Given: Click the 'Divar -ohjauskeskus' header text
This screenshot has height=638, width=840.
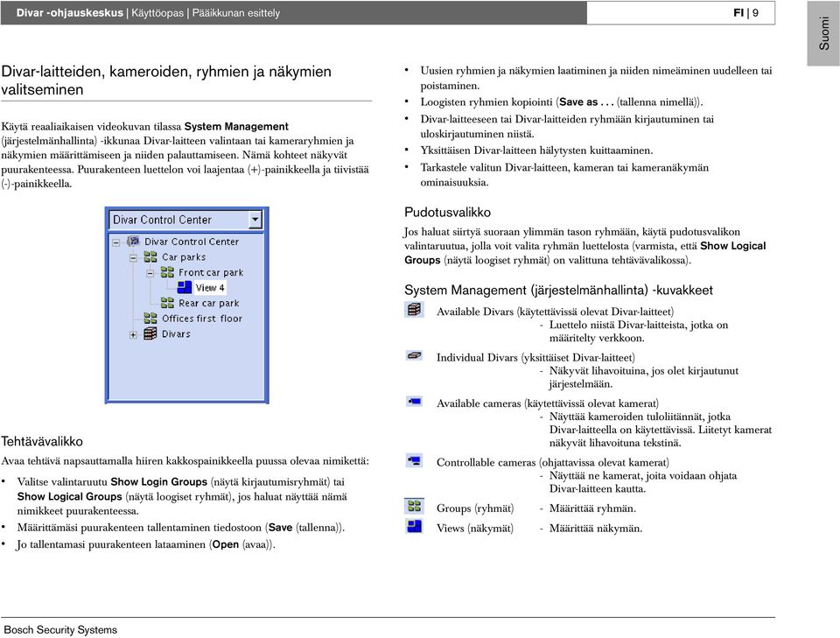Looking at the screenshot, I should [70, 13].
